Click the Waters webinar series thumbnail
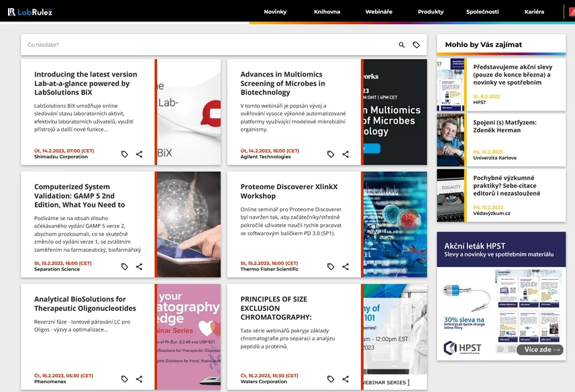Image resolution: width=575 pixels, height=392 pixels. [x=395, y=337]
